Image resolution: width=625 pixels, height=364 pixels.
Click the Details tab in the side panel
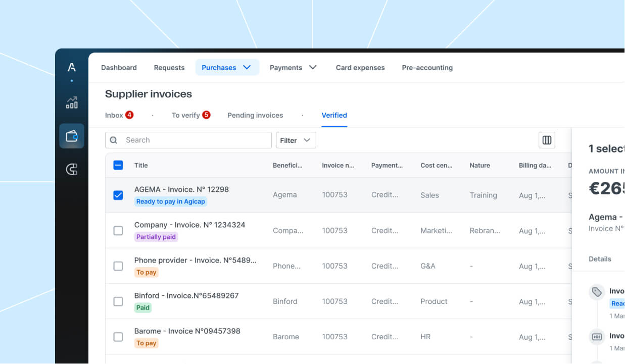point(600,259)
